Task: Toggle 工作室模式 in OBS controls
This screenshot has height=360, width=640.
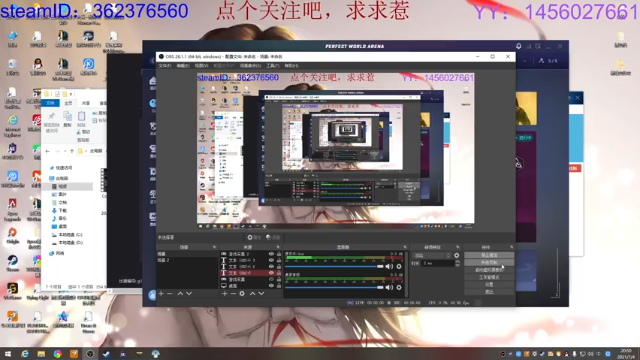Action: [x=489, y=277]
